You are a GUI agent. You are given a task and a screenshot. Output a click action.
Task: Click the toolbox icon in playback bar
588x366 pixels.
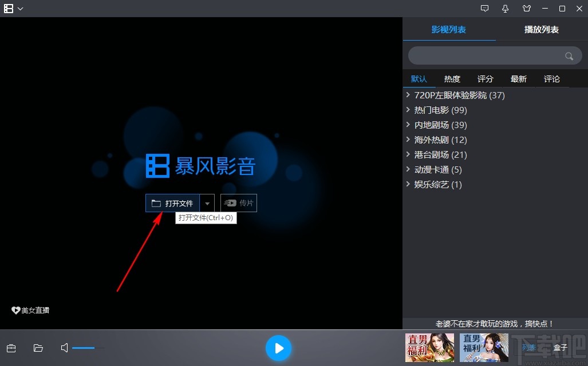coord(11,348)
